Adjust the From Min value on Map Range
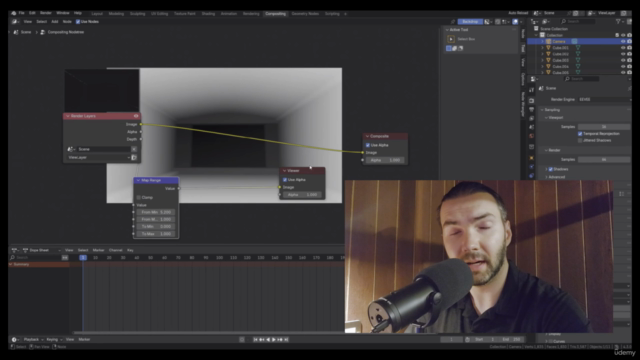This screenshot has height=360, width=640. pyautogui.click(x=156, y=212)
